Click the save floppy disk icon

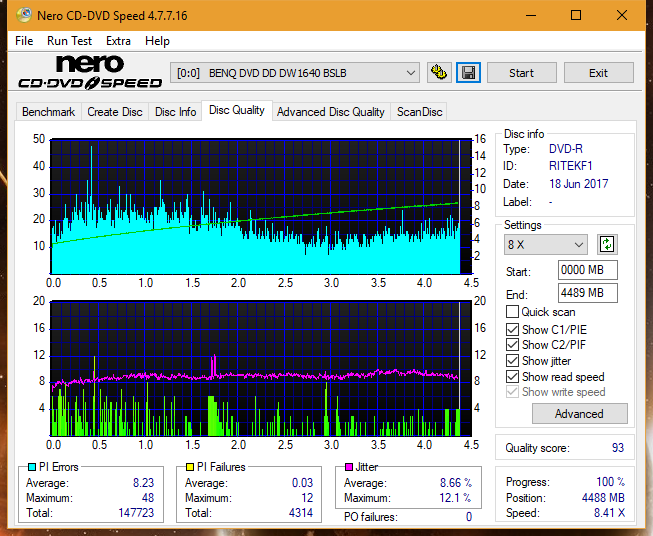pyautogui.click(x=469, y=73)
